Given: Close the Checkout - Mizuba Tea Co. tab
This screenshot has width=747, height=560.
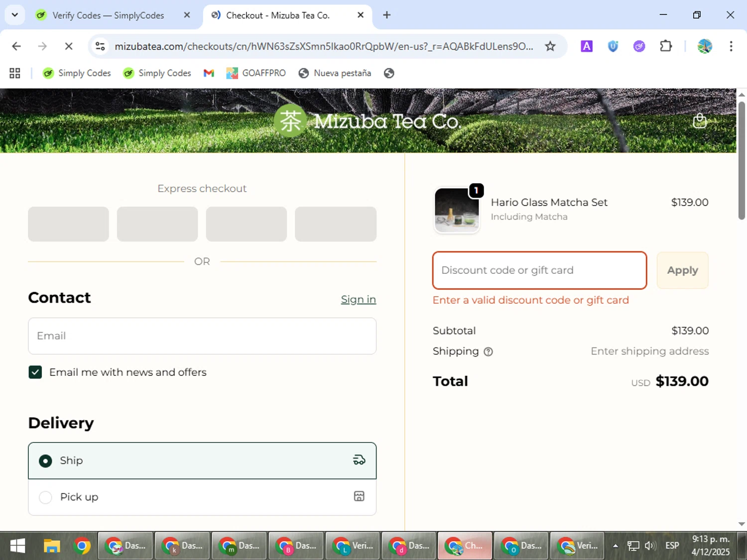Looking at the screenshot, I should tap(361, 15).
